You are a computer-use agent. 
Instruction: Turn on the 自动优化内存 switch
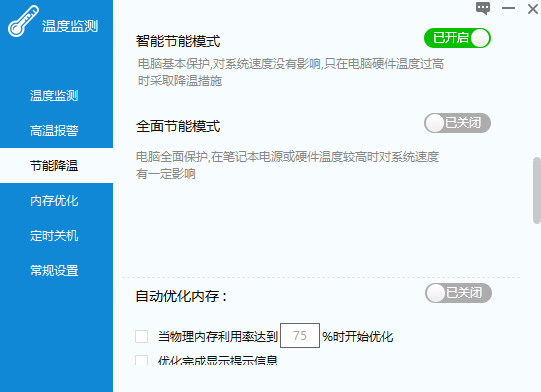[x=458, y=293]
